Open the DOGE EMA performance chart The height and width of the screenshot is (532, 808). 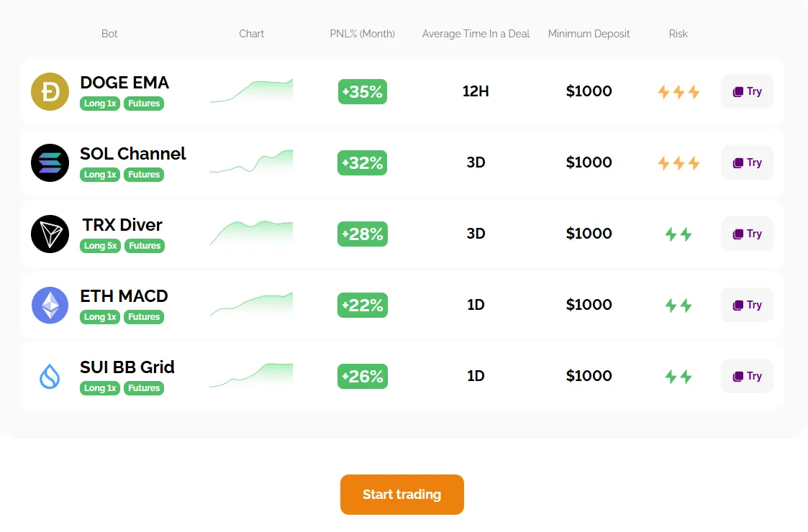pyautogui.click(x=251, y=91)
